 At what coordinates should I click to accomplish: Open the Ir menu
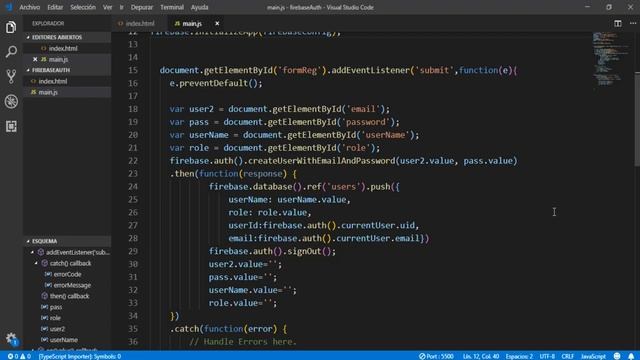[x=121, y=7]
